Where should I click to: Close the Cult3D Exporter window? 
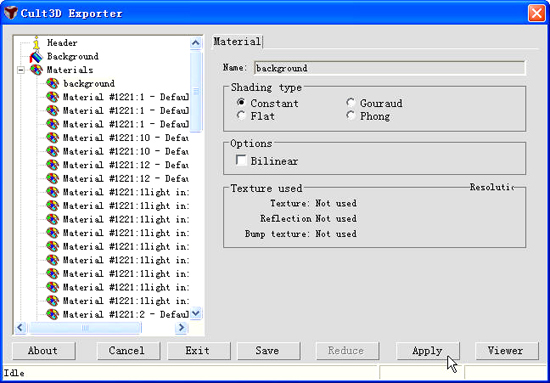click(x=536, y=14)
